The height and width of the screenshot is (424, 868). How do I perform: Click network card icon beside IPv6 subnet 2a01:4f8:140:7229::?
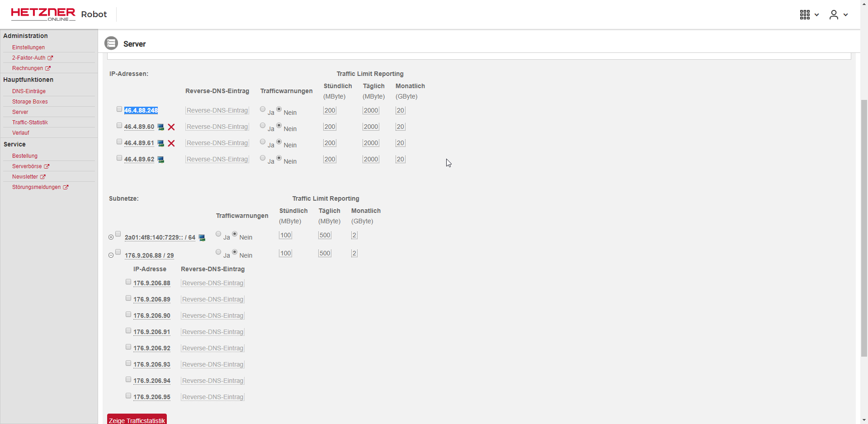(x=202, y=238)
